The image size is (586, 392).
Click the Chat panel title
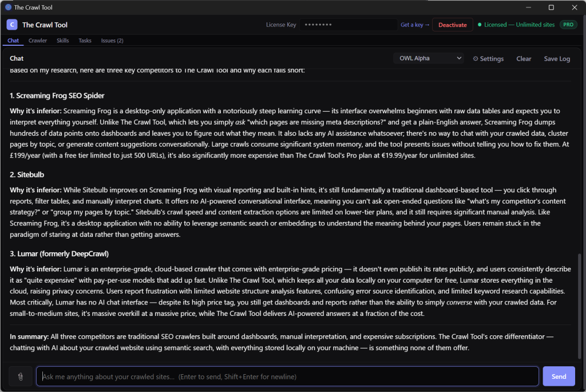click(17, 58)
